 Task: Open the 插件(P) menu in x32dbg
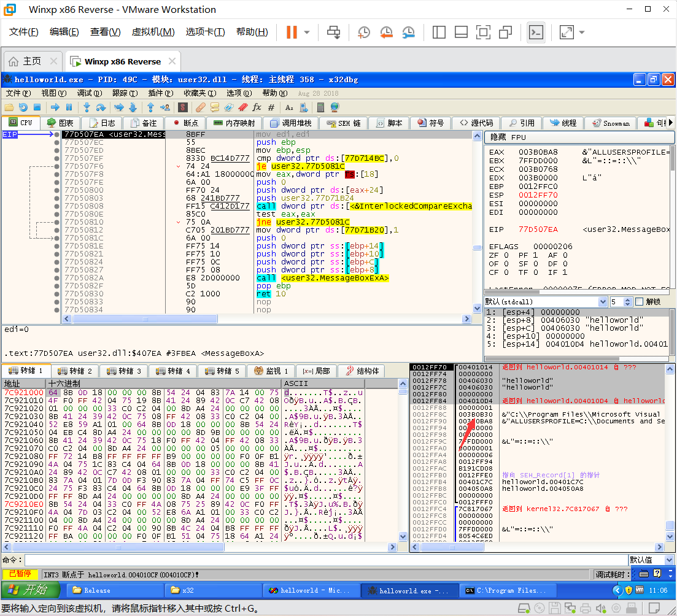[161, 93]
